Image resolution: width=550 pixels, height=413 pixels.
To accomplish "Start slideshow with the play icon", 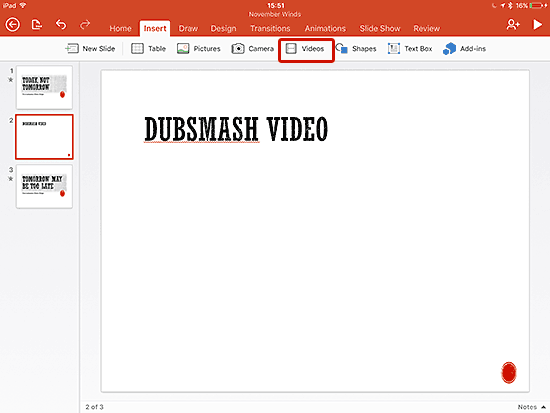I will pos(537,25).
